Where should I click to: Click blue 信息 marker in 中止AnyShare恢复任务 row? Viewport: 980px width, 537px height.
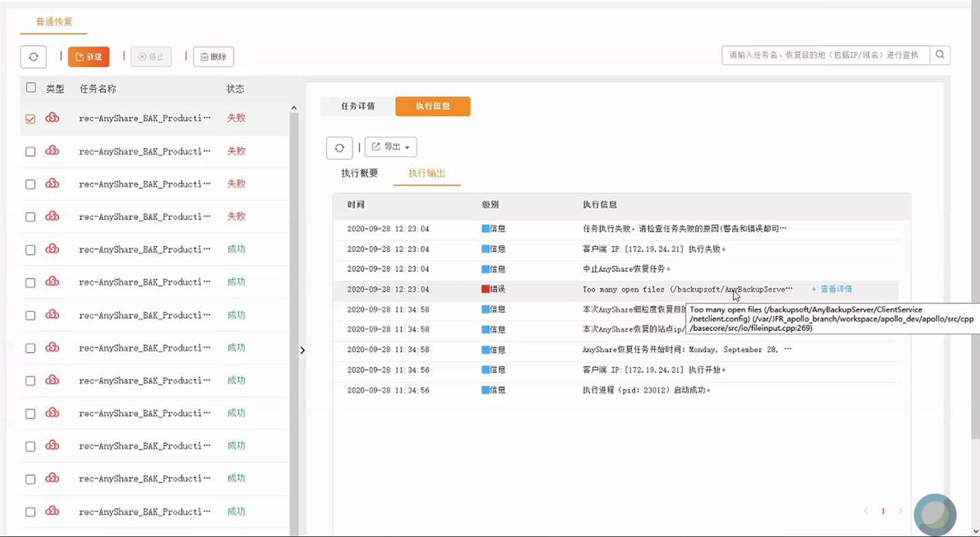pos(486,269)
